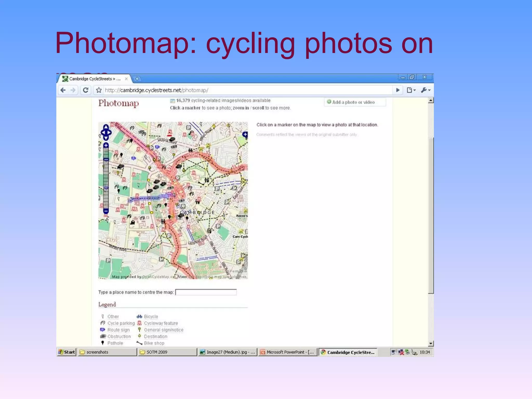
Task: Click the Route sign legend icon
Action: tap(103, 330)
